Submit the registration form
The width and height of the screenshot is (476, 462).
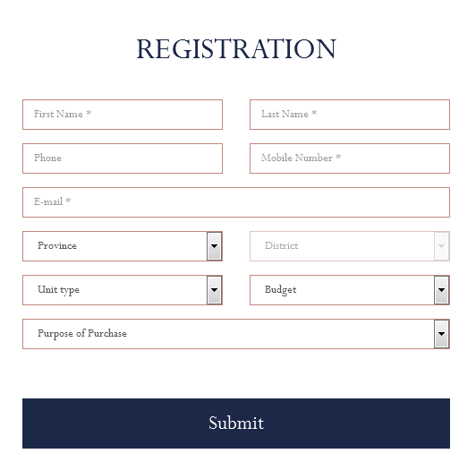236,423
